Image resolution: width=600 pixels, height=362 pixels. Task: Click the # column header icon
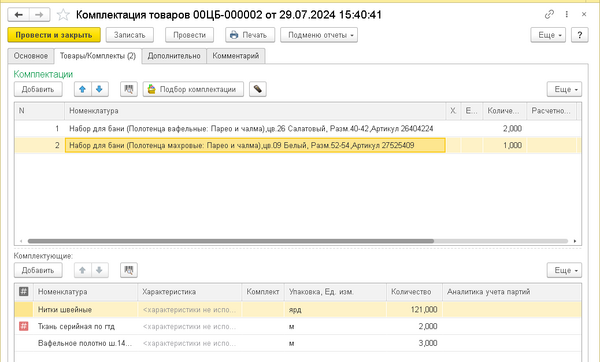pyautogui.click(x=24, y=292)
